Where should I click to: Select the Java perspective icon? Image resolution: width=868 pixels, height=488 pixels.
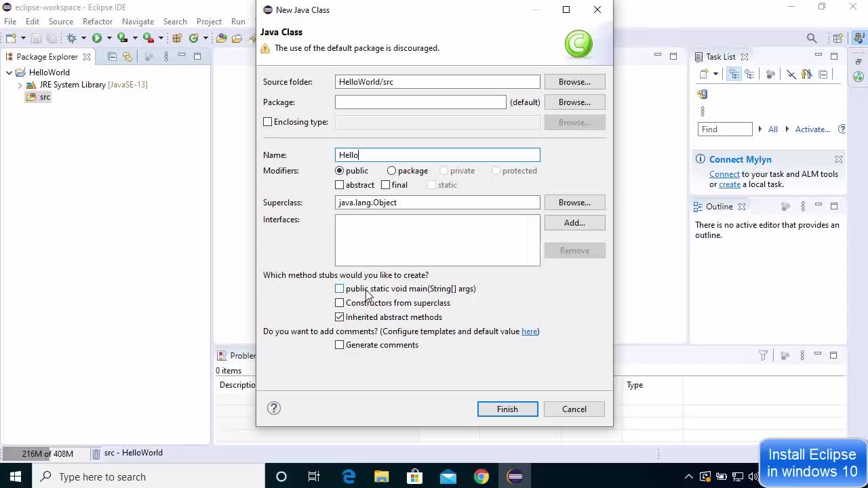859,38
